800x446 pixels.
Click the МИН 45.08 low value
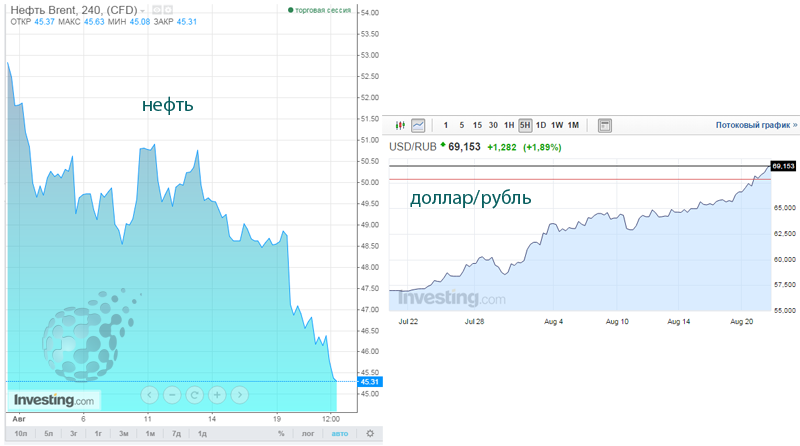(x=140, y=21)
